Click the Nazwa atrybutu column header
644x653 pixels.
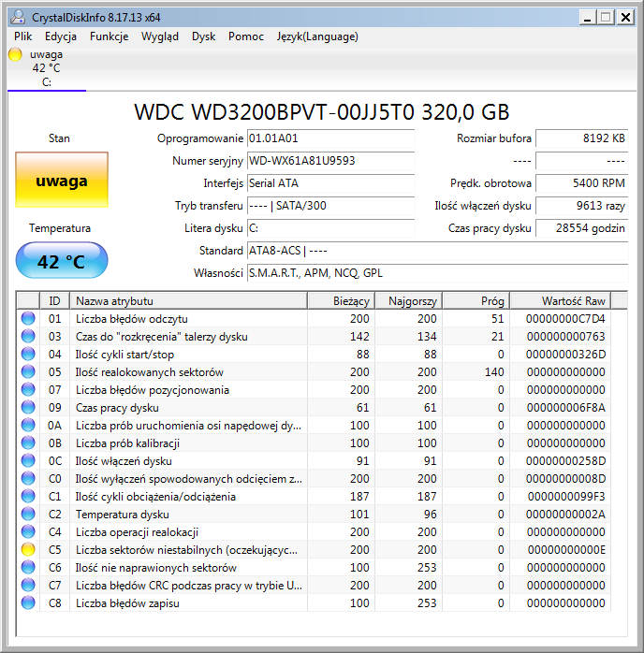tap(188, 300)
